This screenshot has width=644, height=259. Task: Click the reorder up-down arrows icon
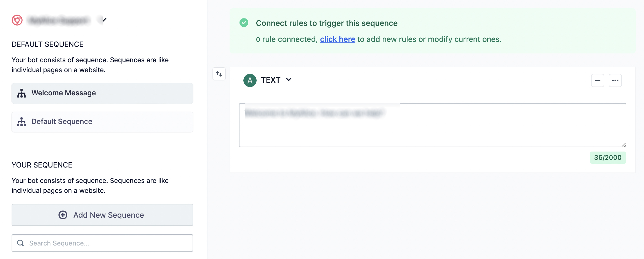[x=219, y=74]
